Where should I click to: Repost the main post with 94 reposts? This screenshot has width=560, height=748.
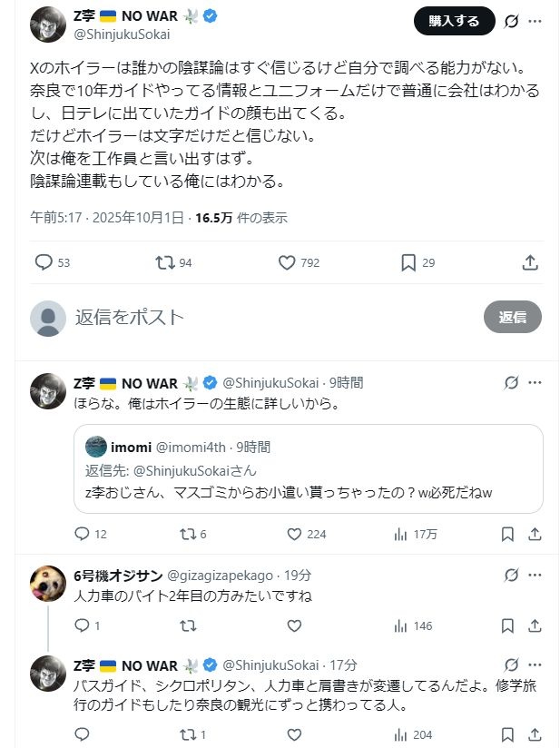click(x=164, y=262)
